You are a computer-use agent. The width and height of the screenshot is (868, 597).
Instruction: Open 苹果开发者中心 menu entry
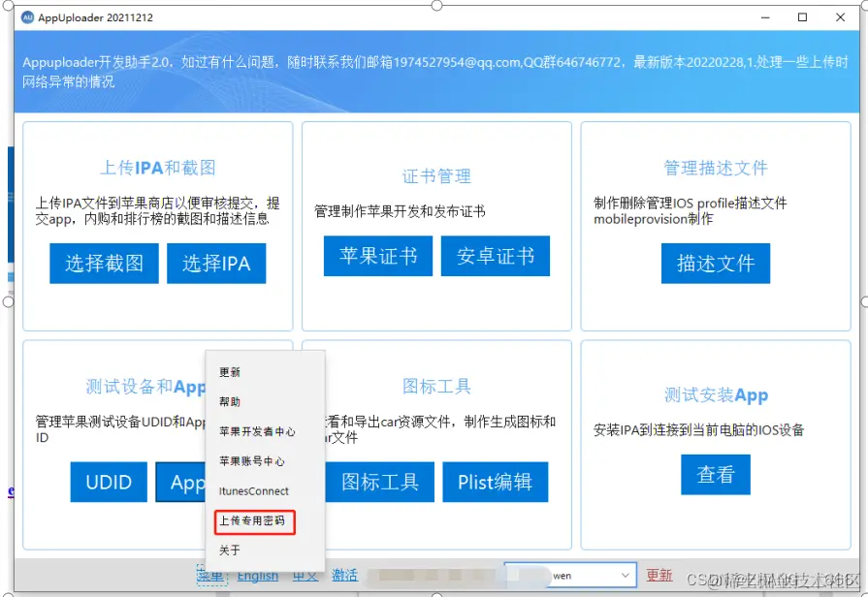(x=257, y=431)
